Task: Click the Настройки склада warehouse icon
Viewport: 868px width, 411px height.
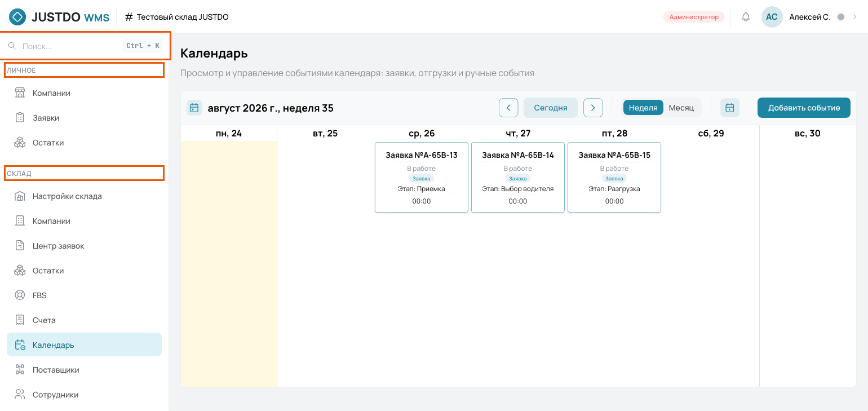Action: click(20, 196)
